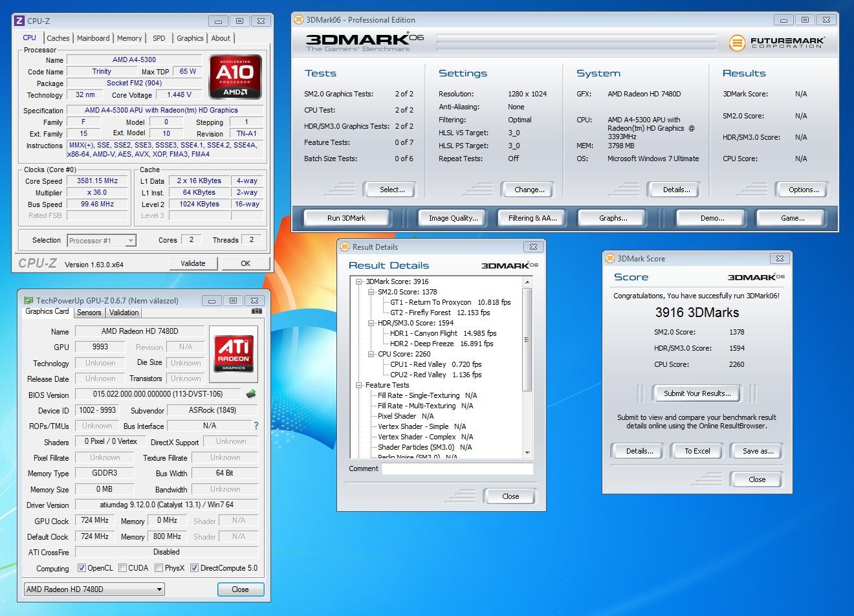
Task: Toggle the OpenCL checkbox in GPU-Z
Action: point(82,568)
